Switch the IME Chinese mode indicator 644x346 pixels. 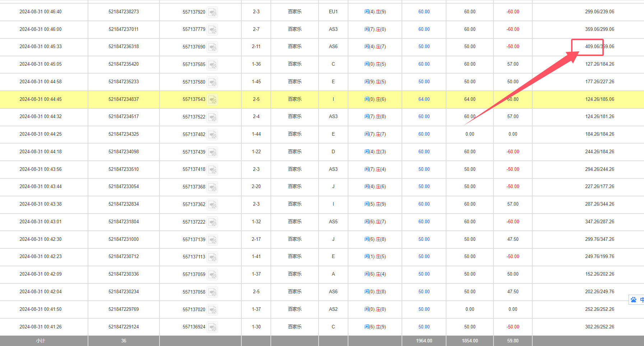coord(641,300)
